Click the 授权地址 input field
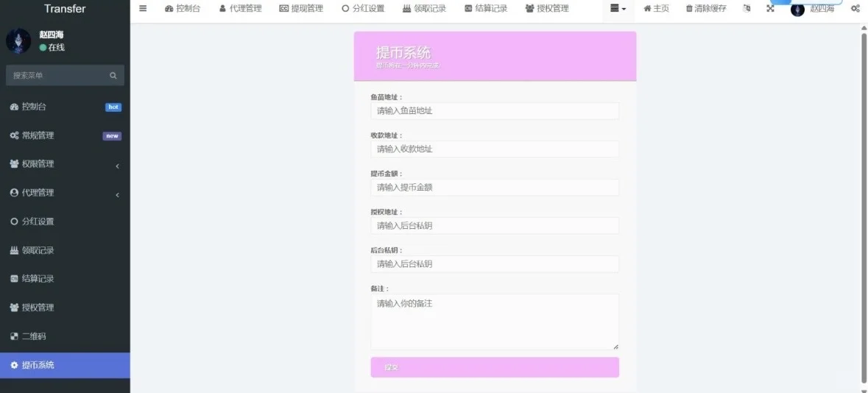The height and width of the screenshot is (393, 868). 495,225
